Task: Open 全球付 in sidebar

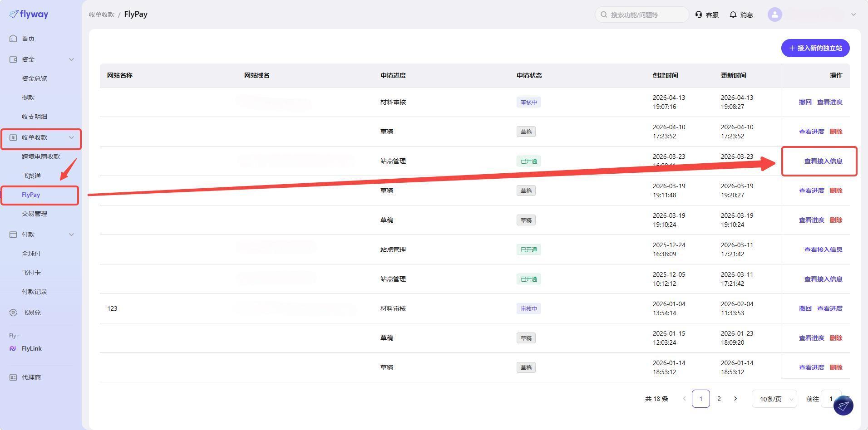Action: pos(31,254)
